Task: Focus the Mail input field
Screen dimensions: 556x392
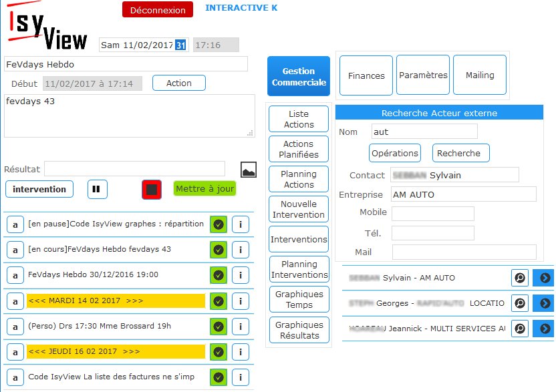Action: 464,252
